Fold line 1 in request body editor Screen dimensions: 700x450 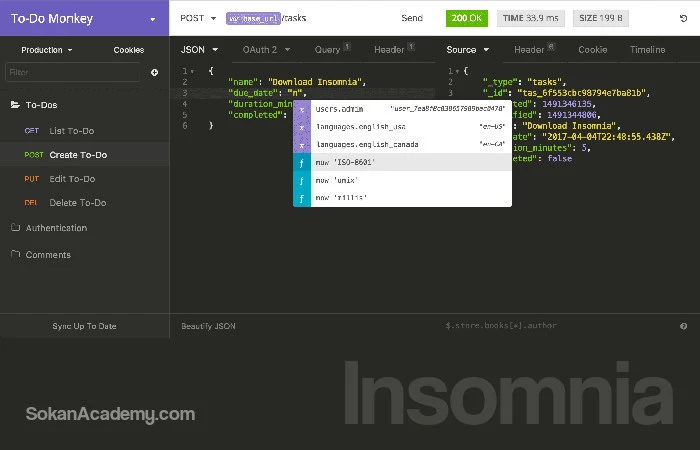click(192, 71)
